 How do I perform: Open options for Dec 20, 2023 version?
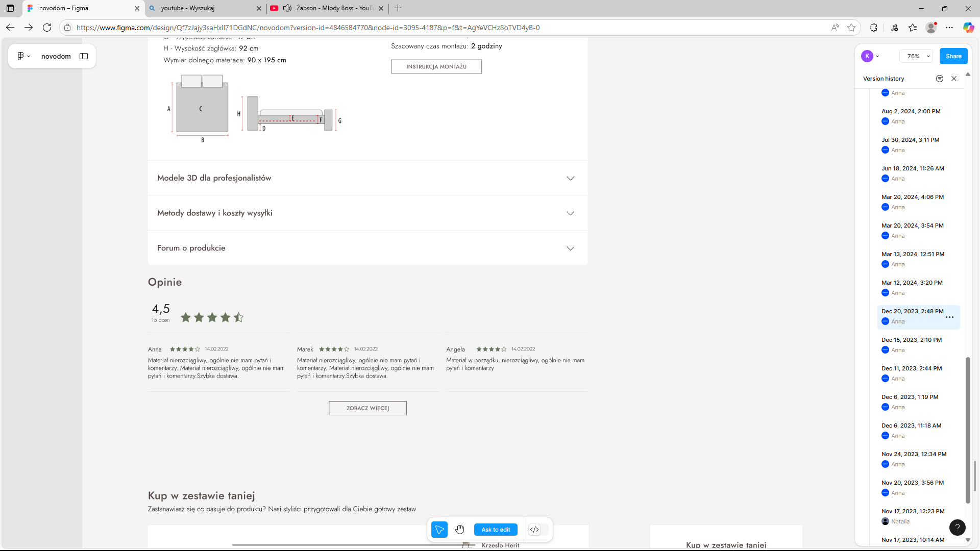949,317
